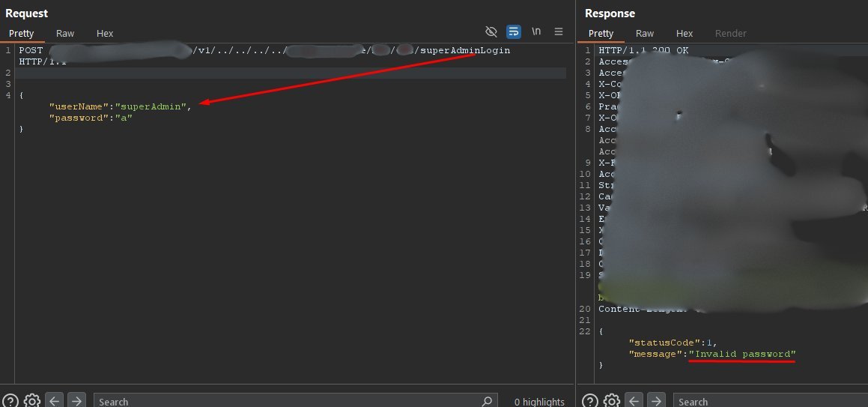Click the POST method text
This screenshot has height=407, width=868.
[31, 50]
